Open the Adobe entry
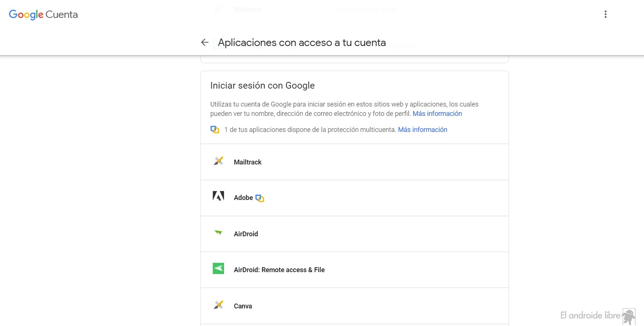Image resolution: width=644 pixels, height=326 pixels. [355, 198]
